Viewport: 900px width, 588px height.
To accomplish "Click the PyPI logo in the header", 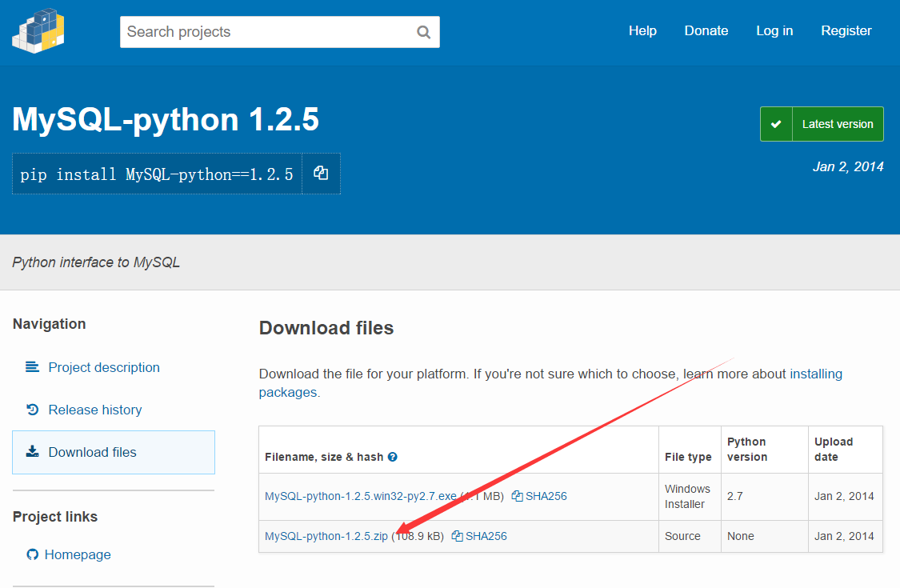I will click(38, 31).
